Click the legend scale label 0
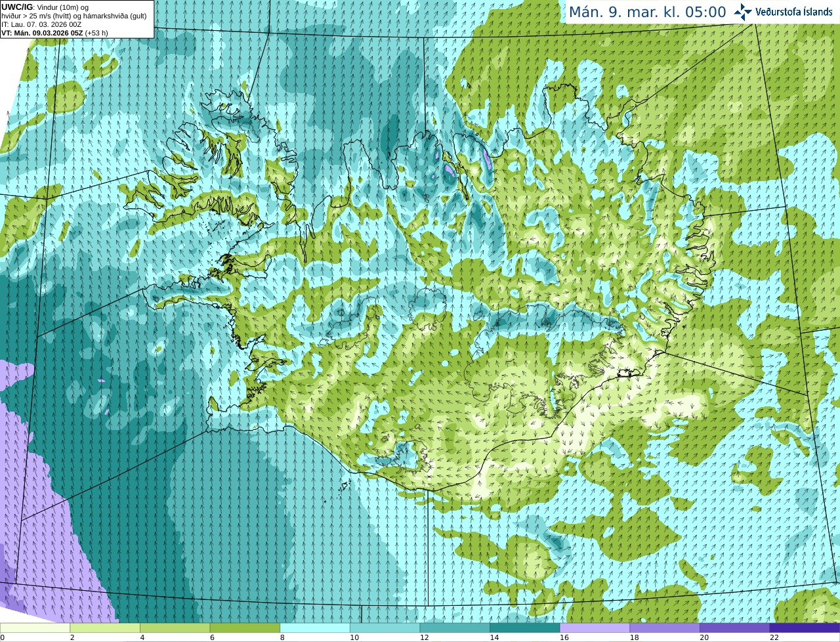The height and width of the screenshot is (642, 840). tap(3, 637)
